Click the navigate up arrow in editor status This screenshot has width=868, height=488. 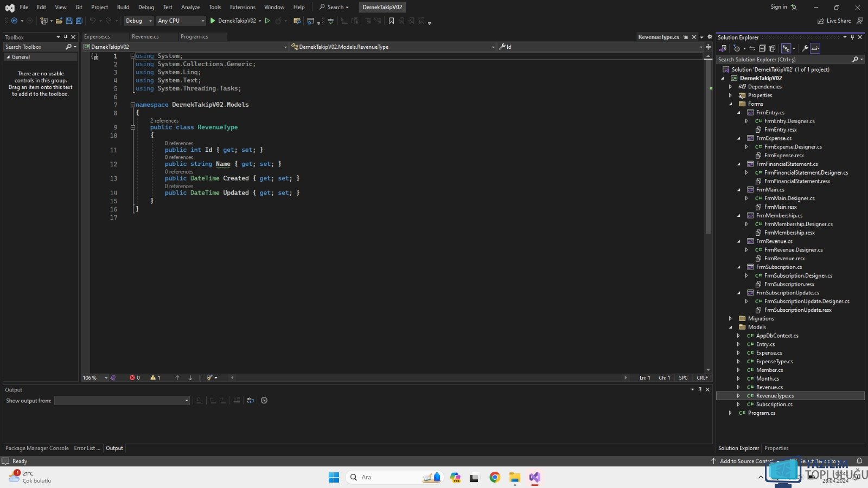(177, 377)
